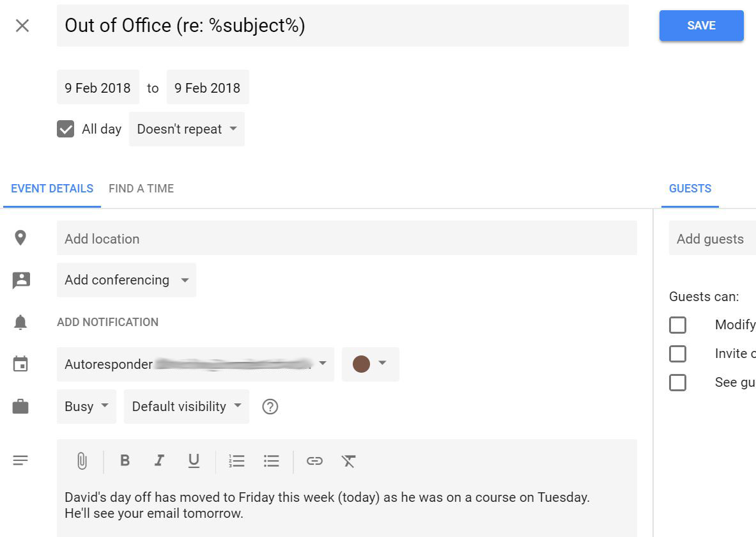The width and height of the screenshot is (756, 537).
Task: Click the attachment paperclip icon
Action: click(82, 461)
